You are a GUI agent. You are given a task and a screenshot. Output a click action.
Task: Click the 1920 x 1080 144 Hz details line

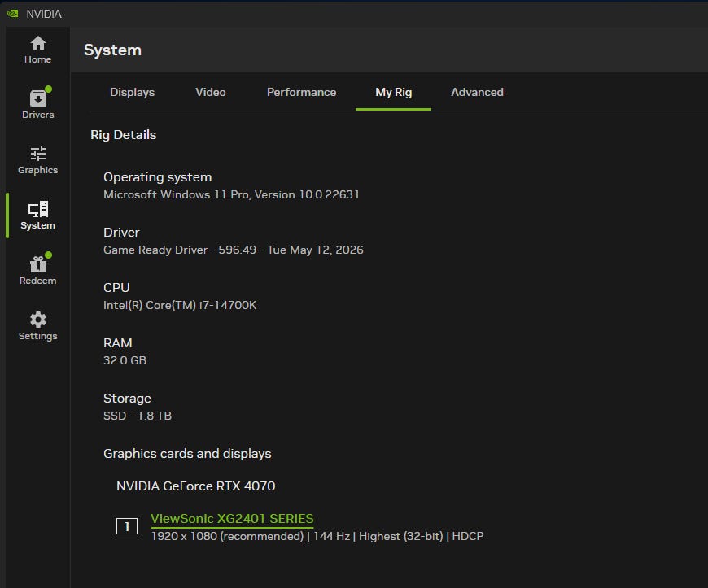click(317, 536)
